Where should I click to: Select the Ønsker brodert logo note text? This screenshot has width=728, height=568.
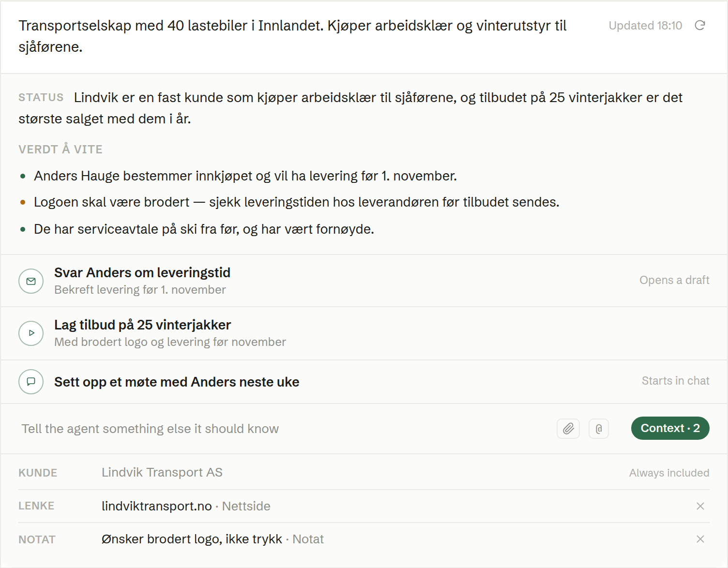[192, 539]
